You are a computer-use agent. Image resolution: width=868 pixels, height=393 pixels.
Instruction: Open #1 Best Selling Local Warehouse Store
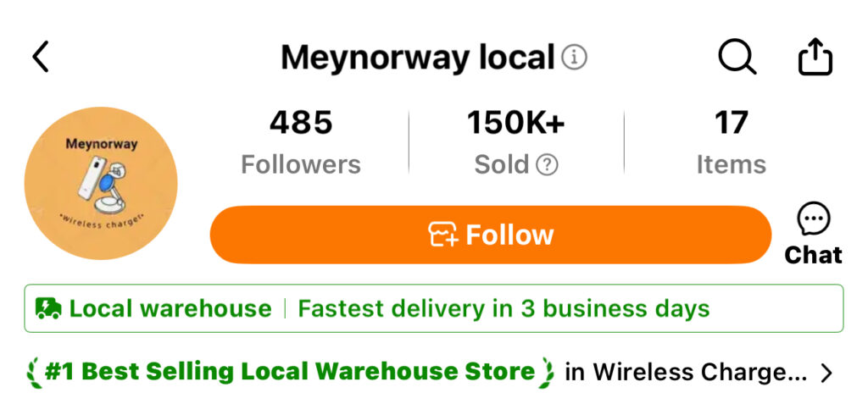pos(290,373)
